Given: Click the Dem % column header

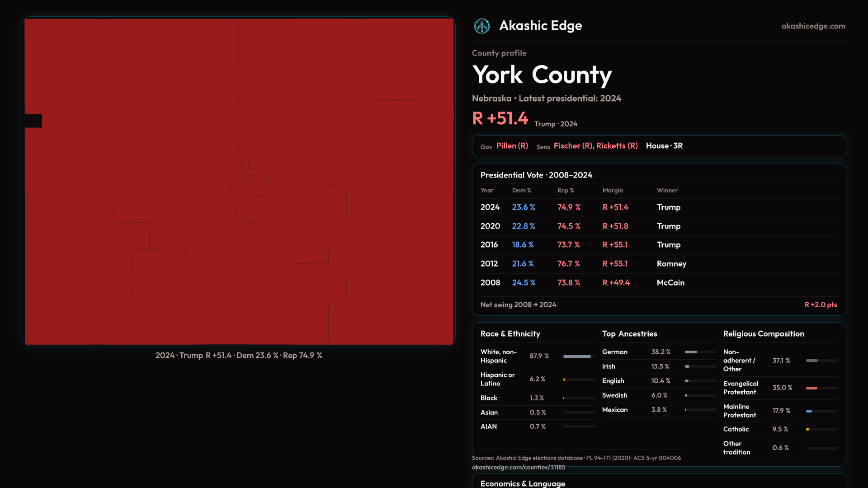Looking at the screenshot, I should click(x=521, y=191).
